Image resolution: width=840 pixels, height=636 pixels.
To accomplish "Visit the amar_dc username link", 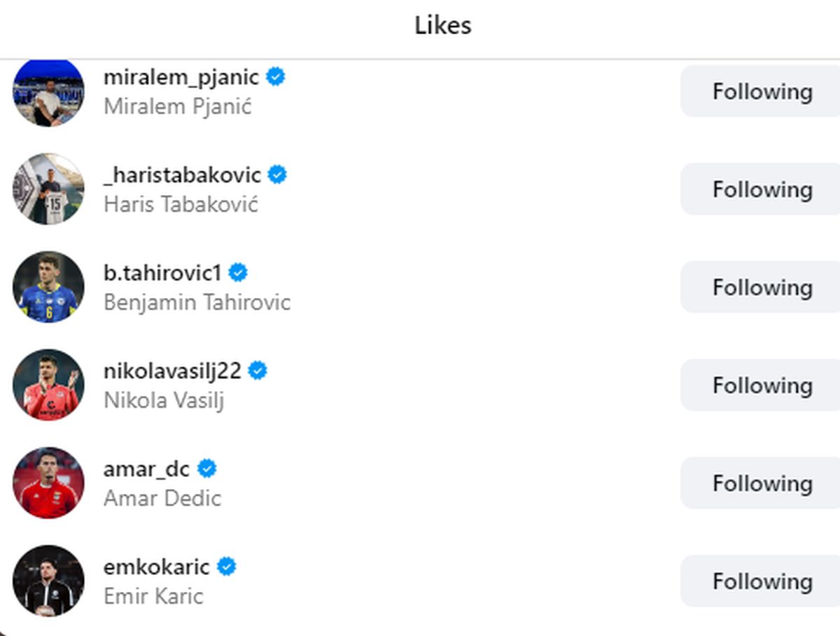I will coord(146,469).
